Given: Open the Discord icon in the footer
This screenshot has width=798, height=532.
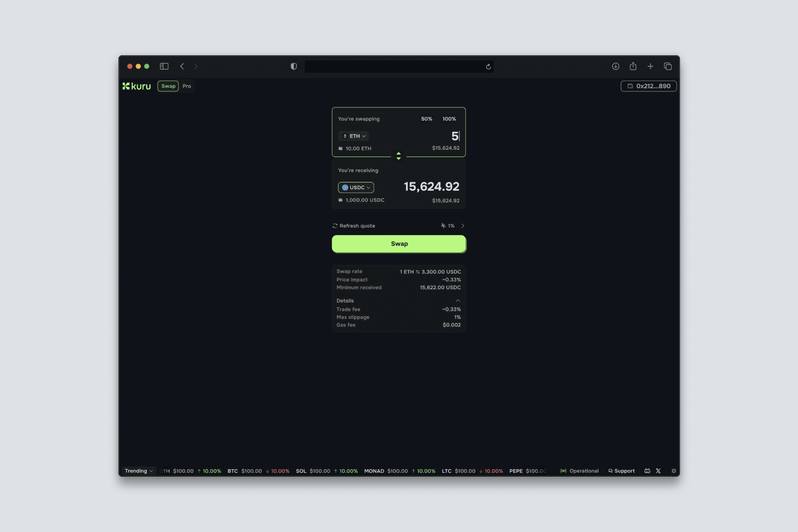Looking at the screenshot, I should [647, 471].
